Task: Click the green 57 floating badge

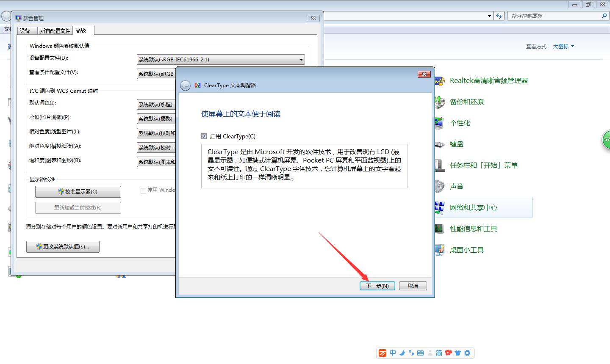Action: coord(606,140)
